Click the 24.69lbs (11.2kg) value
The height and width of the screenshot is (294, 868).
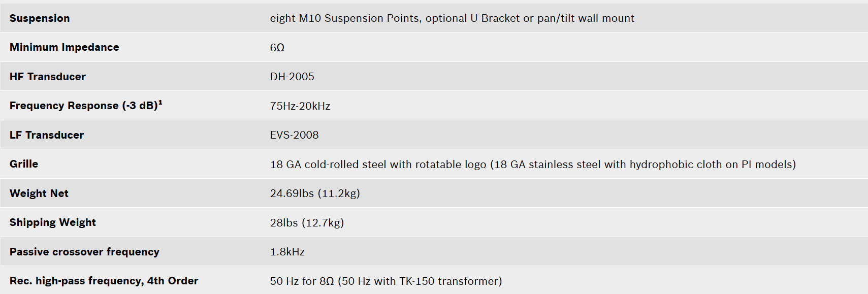pos(315,193)
